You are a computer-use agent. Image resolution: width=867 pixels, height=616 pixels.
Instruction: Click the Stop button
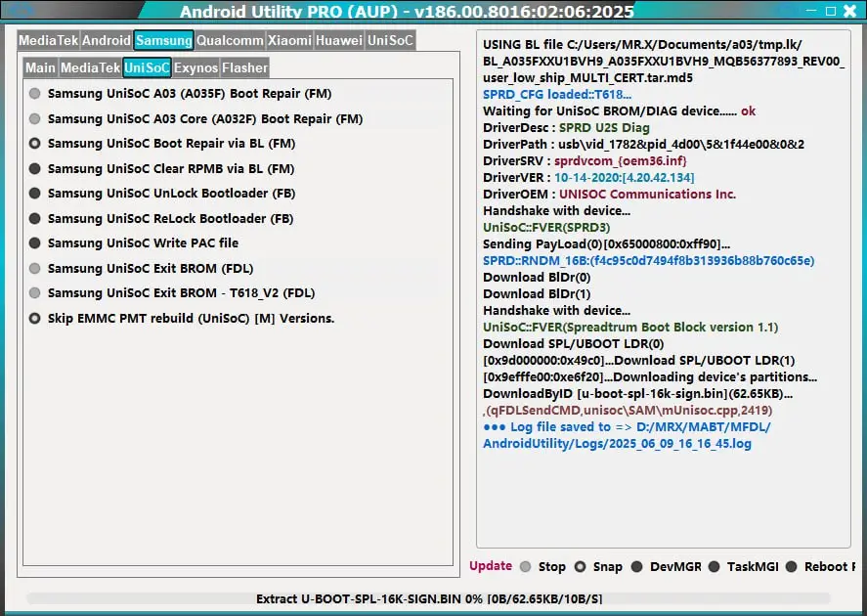tap(543, 567)
